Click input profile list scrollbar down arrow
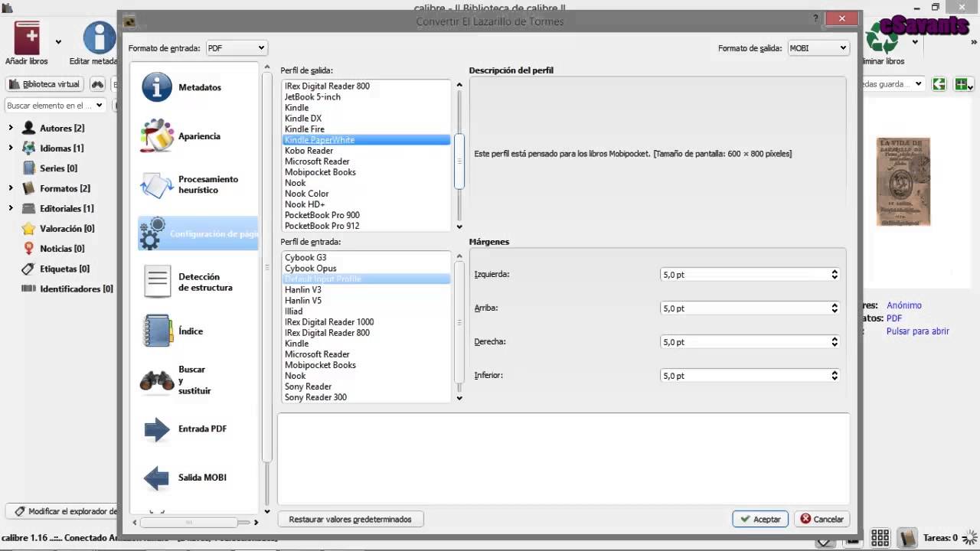This screenshot has width=980, height=551. 459,398
